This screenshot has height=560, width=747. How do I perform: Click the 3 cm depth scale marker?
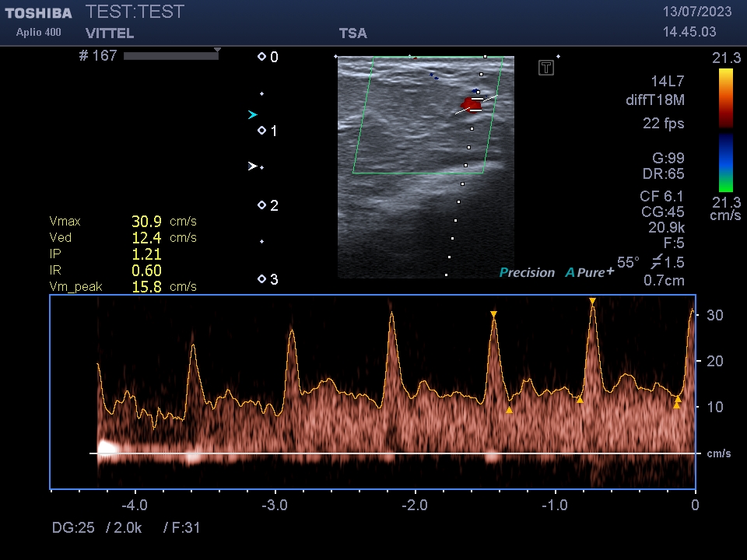click(262, 279)
